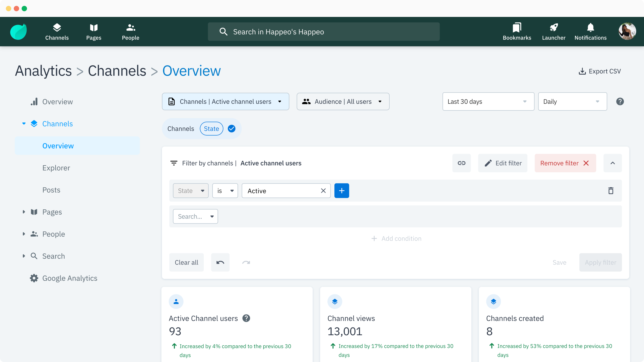Image resolution: width=644 pixels, height=362 pixels.
Task: Toggle the blue checkmark beside State chip
Action: pyautogui.click(x=231, y=129)
